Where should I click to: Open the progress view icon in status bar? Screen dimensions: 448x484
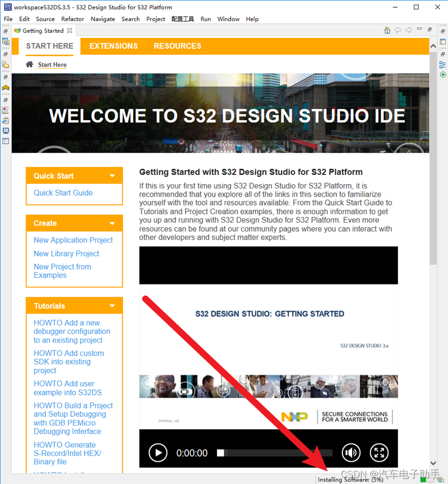[x=440, y=480]
